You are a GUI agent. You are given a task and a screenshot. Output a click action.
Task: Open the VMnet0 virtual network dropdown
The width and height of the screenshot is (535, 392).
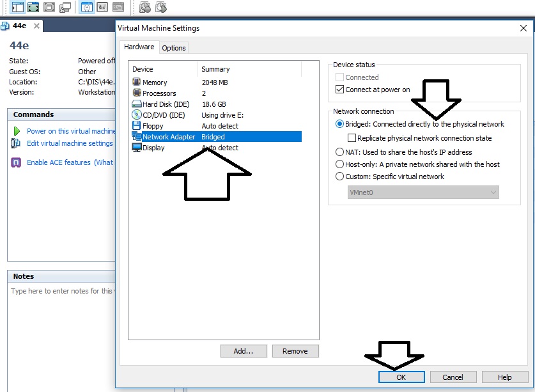[x=423, y=192]
